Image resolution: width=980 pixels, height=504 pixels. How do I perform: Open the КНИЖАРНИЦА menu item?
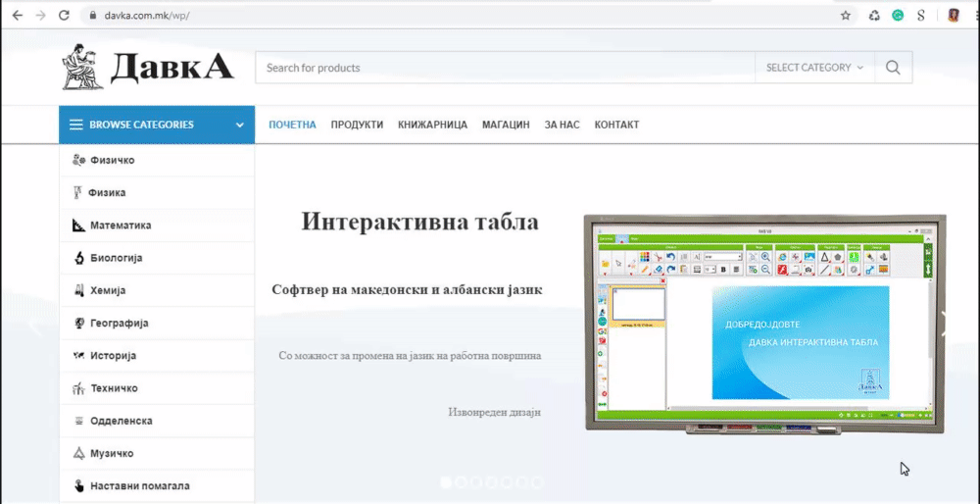(432, 125)
